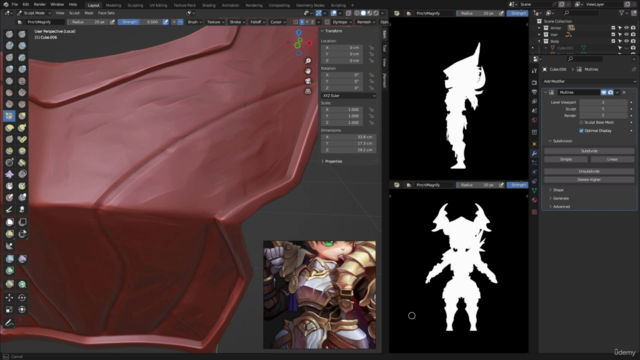The height and width of the screenshot is (360, 640).
Task: Select the Scale transform tool
Action: (x=9, y=310)
